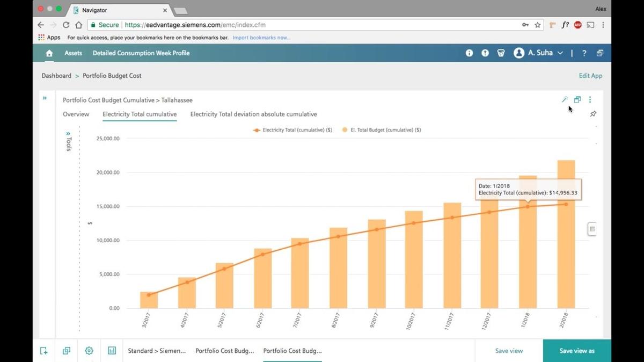Click the paint roller extension icon
The height and width of the screenshot is (362, 644).
pyautogui.click(x=553, y=25)
